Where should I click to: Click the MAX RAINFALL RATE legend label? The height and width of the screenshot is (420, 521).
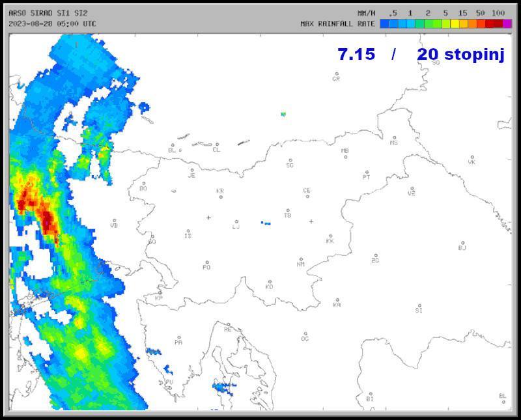(x=337, y=23)
